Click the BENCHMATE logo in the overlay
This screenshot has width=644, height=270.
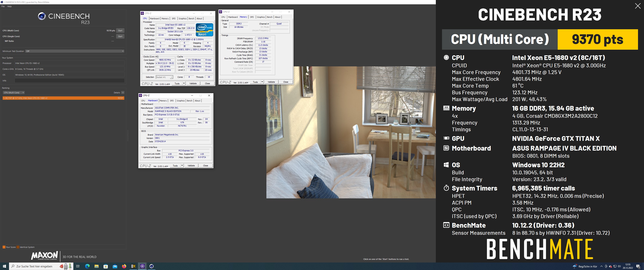coord(540,249)
